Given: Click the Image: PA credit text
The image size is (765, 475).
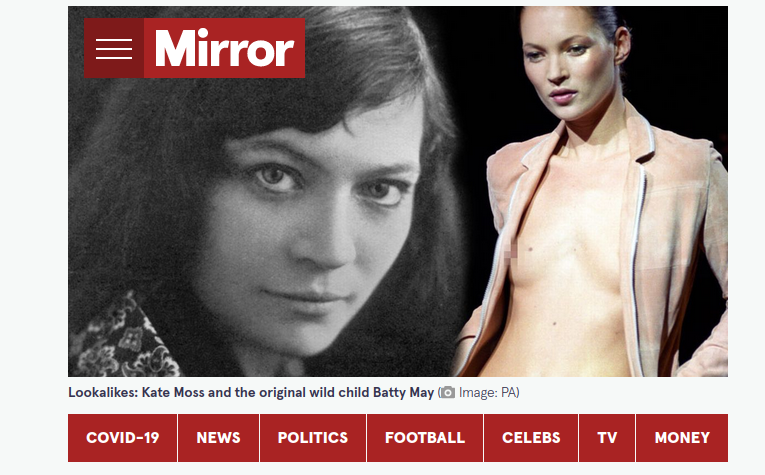Looking at the screenshot, I should click(x=488, y=393).
